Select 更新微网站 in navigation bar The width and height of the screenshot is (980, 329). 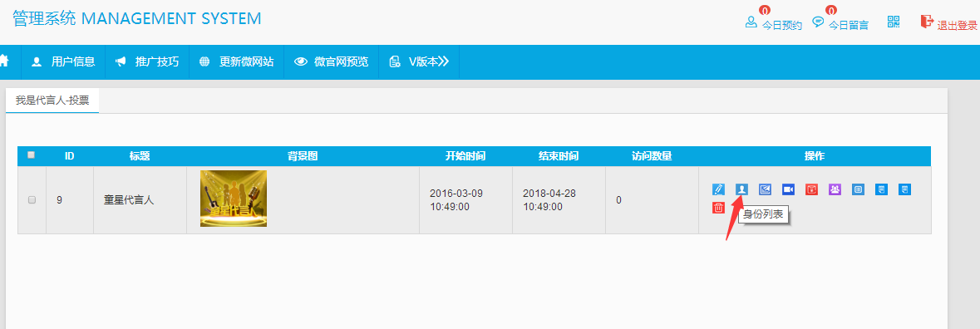(237, 61)
